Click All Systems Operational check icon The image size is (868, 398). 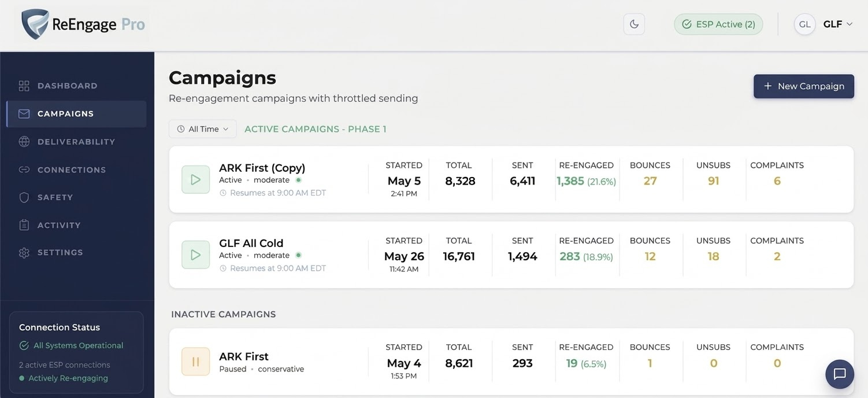(x=24, y=345)
